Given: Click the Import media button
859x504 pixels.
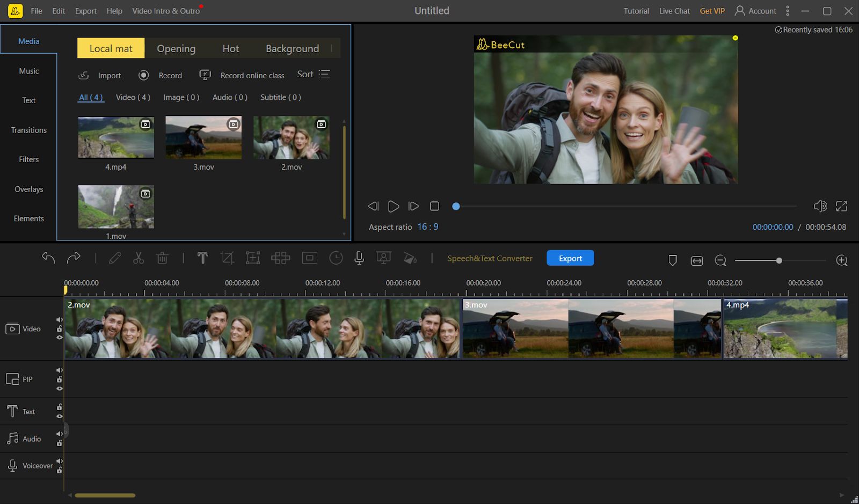Looking at the screenshot, I should (100, 75).
